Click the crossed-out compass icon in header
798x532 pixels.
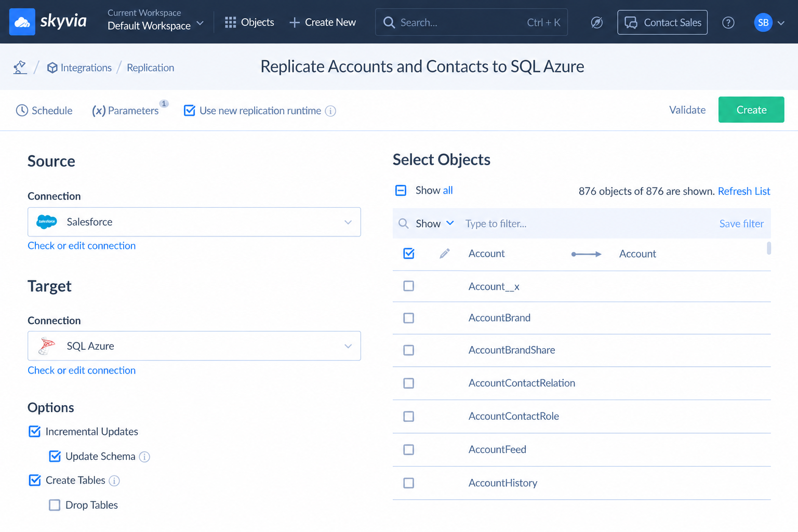pyautogui.click(x=597, y=22)
